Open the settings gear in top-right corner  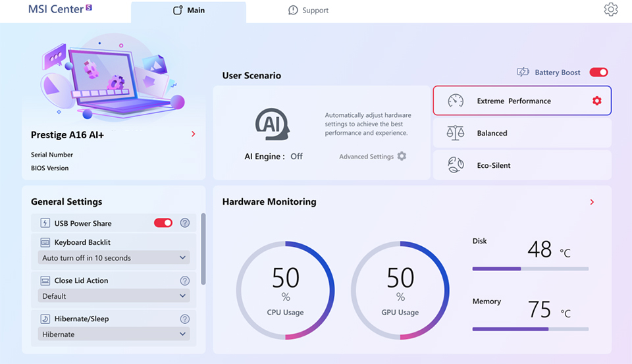coord(611,10)
